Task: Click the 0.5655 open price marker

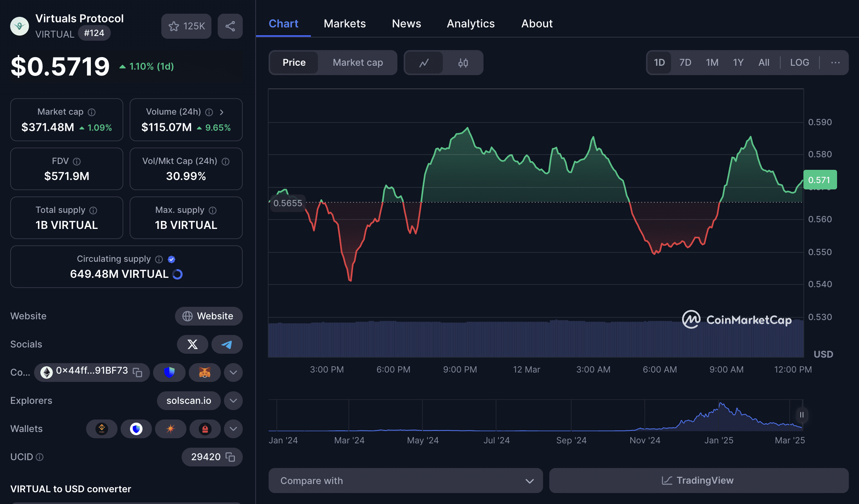Action: (x=288, y=203)
